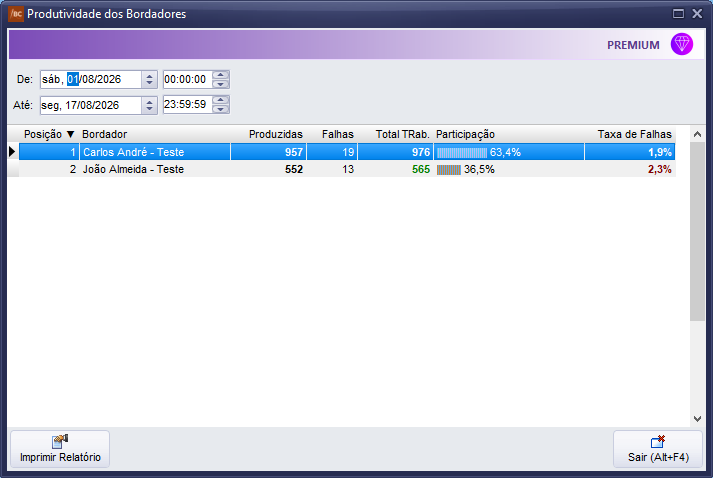Click the print report icon
713x478 pixels.
pos(60,441)
